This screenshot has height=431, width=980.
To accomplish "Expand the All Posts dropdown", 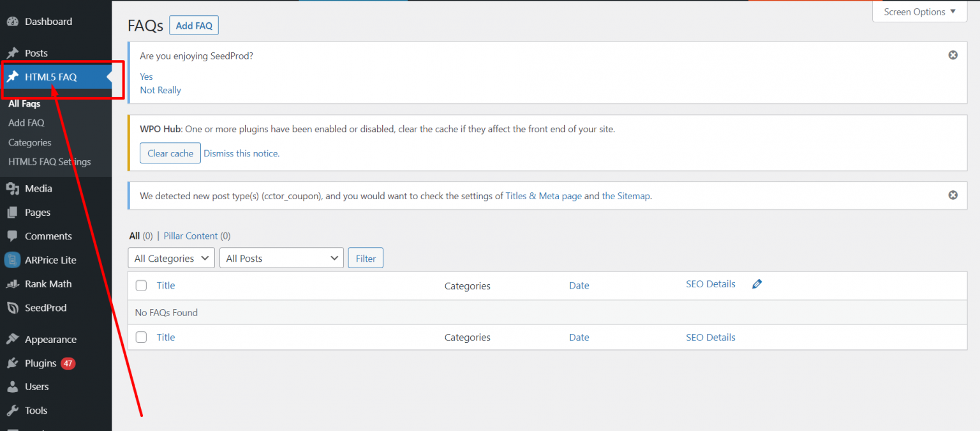I will (x=281, y=258).
